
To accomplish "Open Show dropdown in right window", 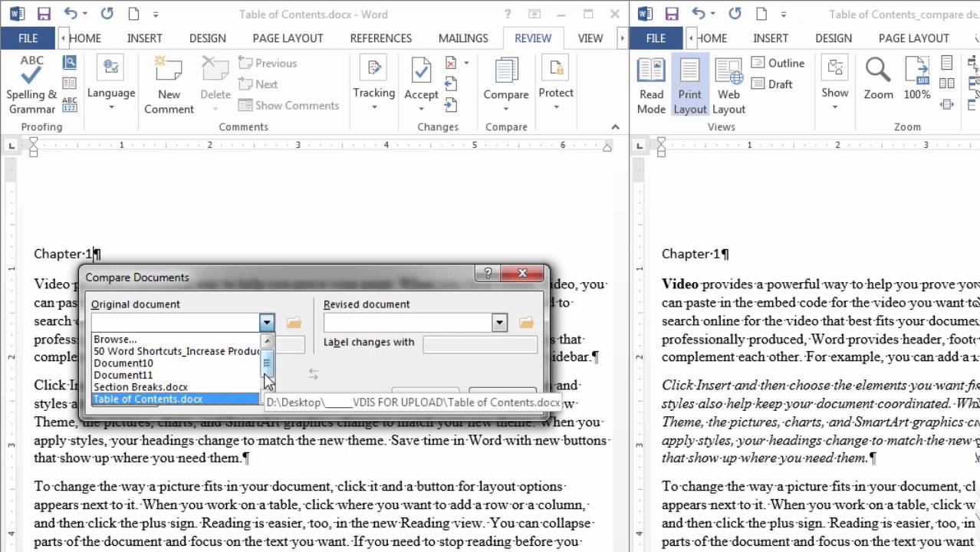I will pyautogui.click(x=835, y=85).
